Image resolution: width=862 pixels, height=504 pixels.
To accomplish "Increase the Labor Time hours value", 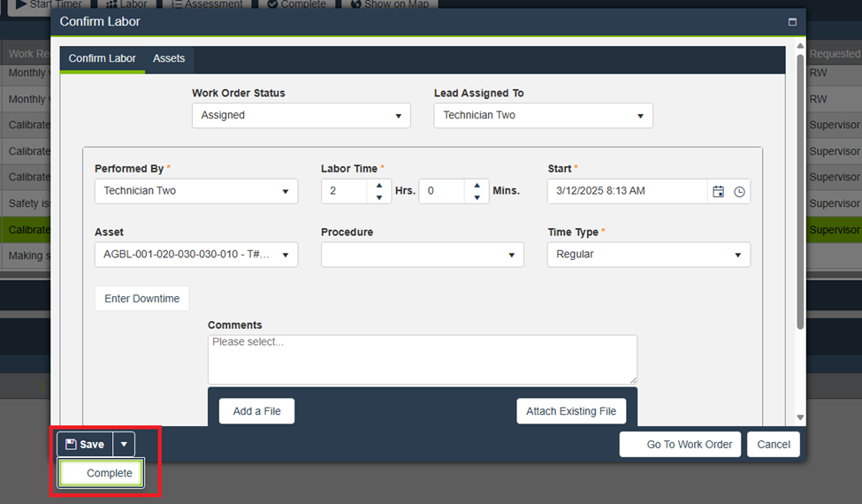I will (379, 186).
